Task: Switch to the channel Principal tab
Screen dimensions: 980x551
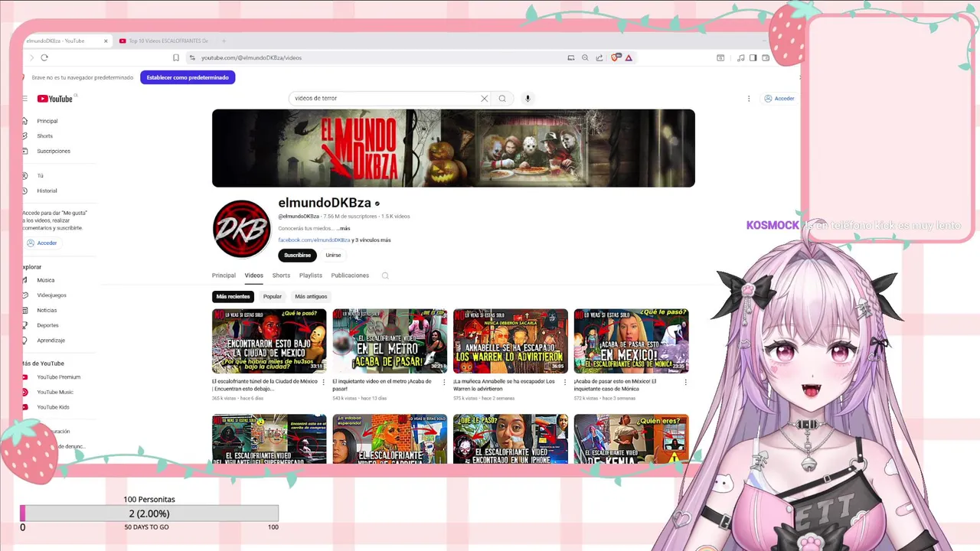Action: tap(224, 275)
